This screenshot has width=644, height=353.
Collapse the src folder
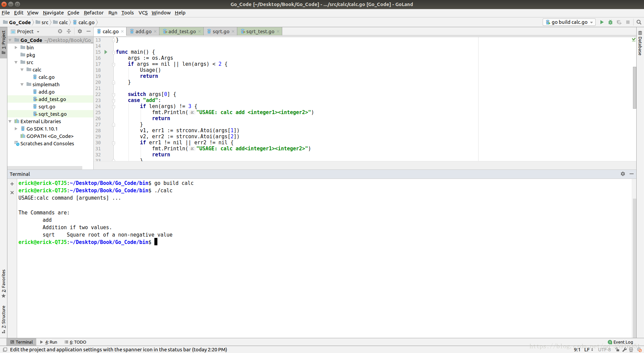(16, 62)
